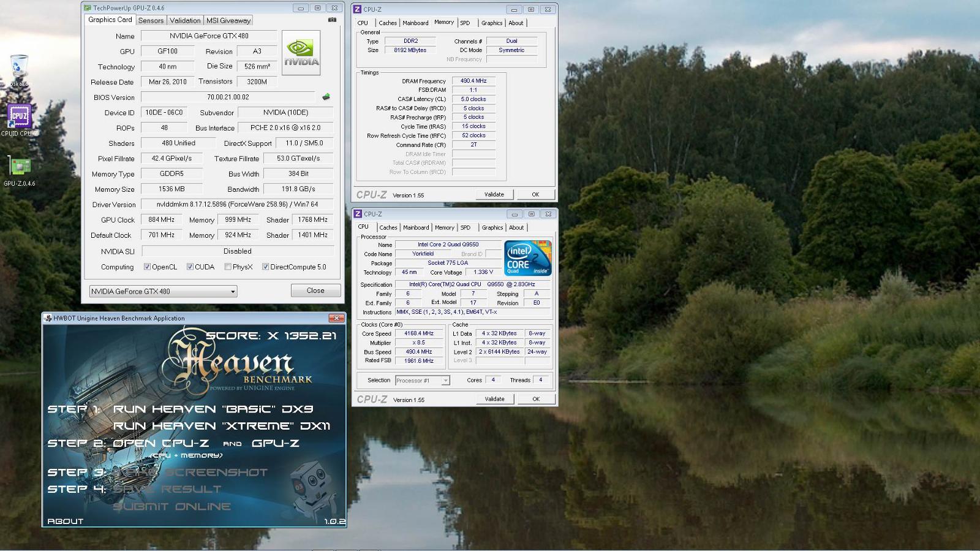Image resolution: width=980 pixels, height=551 pixels.
Task: Click the memory Size value 8192 MBytes
Action: tap(410, 50)
